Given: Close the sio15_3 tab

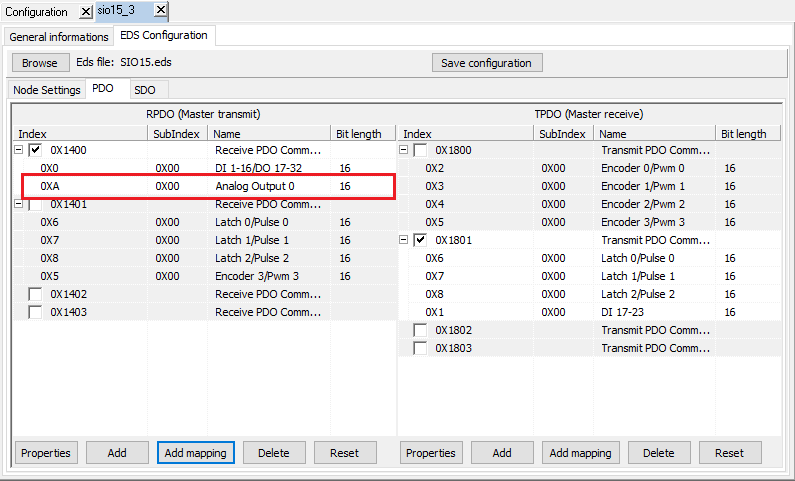Looking at the screenshot, I should 160,11.
